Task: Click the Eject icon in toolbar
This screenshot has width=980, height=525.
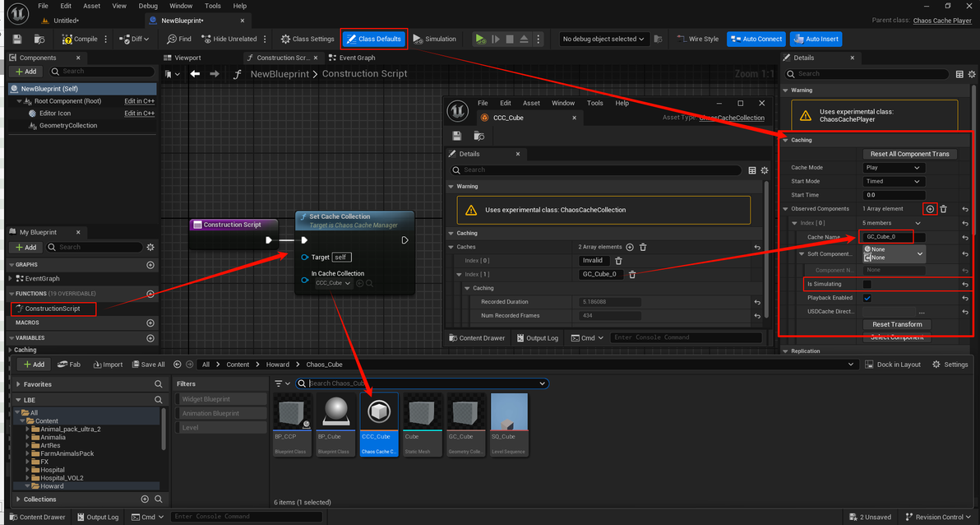Action: tap(525, 39)
